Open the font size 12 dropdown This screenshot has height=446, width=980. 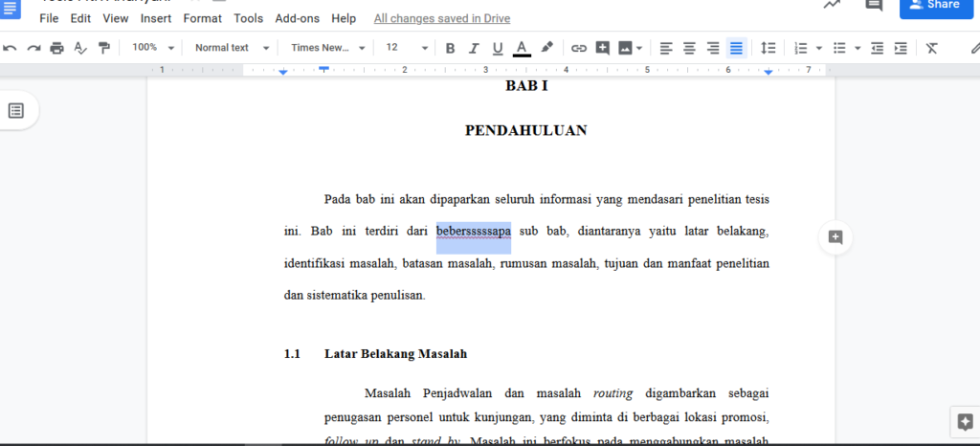tap(406, 48)
